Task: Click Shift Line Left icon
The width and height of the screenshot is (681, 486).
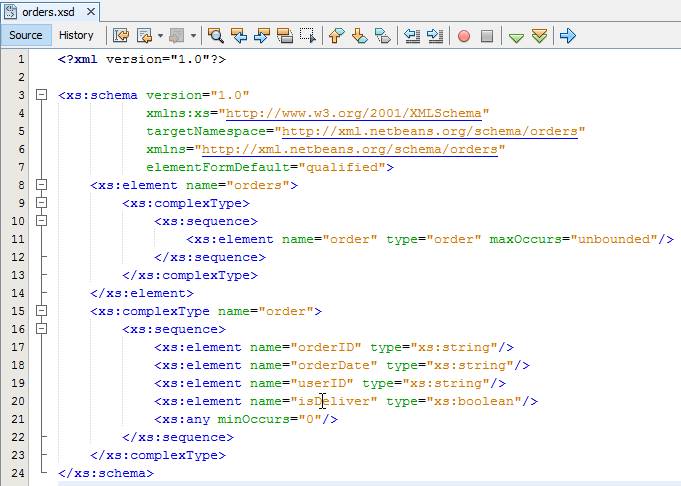Action: tap(412, 36)
